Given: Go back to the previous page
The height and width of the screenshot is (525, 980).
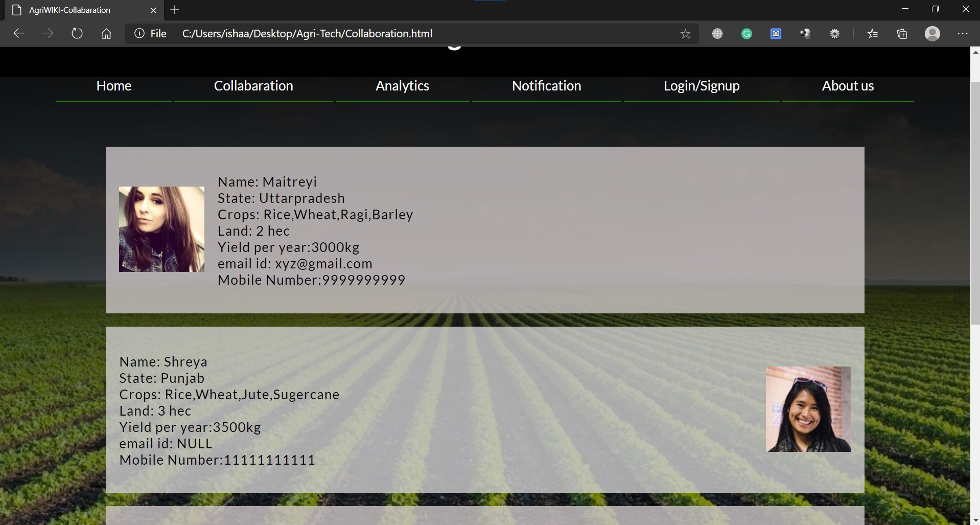Looking at the screenshot, I should tap(18, 34).
